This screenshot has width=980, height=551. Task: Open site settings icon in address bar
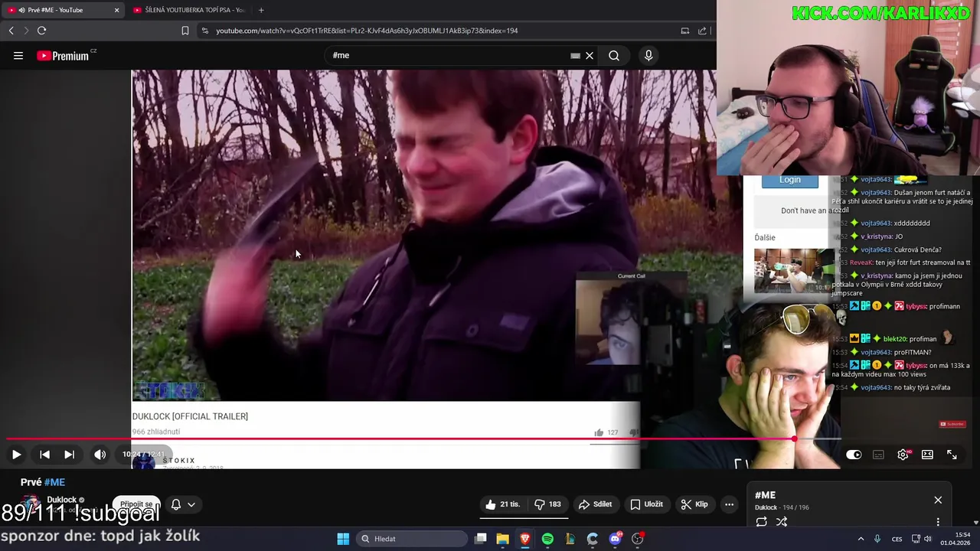coord(204,31)
